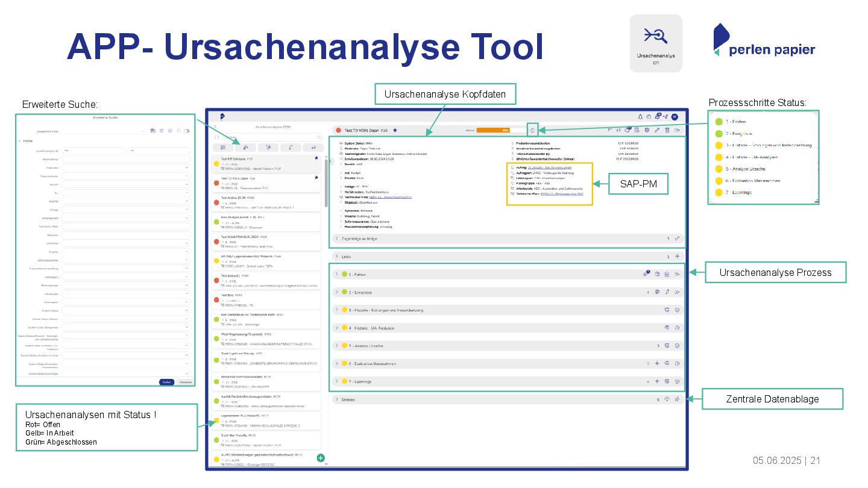Open the Auftrag link in the SAP-PM box
This screenshot has height=488, width=868.
tap(550, 167)
